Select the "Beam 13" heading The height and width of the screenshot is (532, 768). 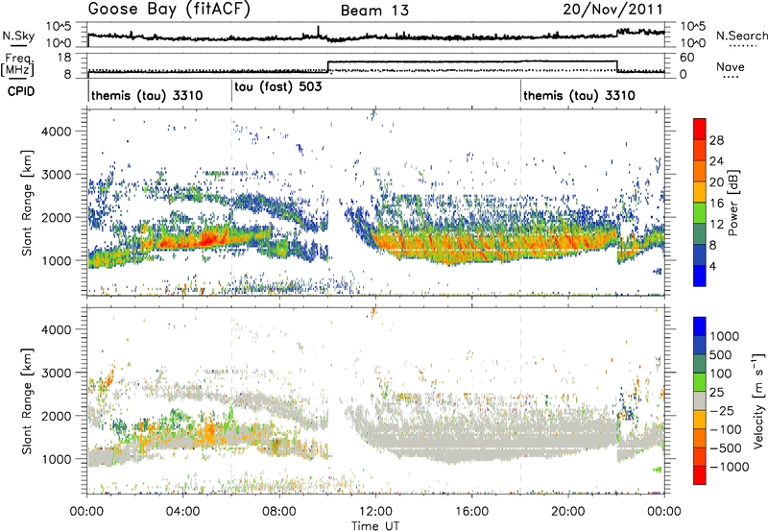(374, 11)
